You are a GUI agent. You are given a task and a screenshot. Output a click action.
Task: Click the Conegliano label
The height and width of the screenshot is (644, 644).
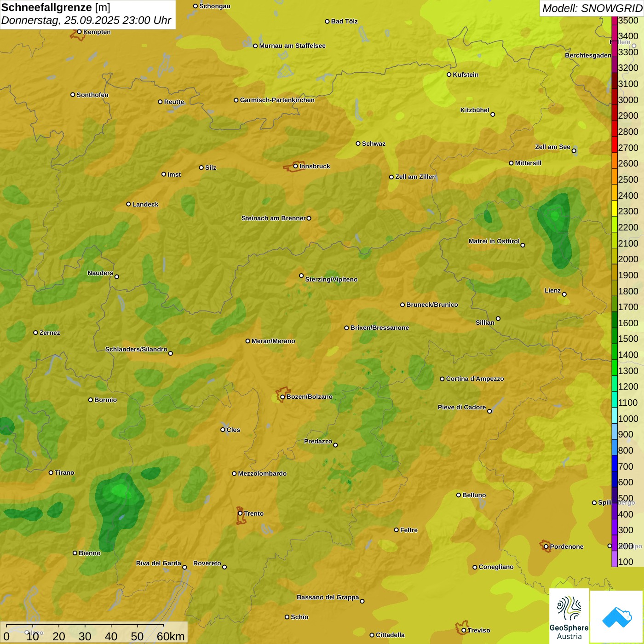coord(496,567)
